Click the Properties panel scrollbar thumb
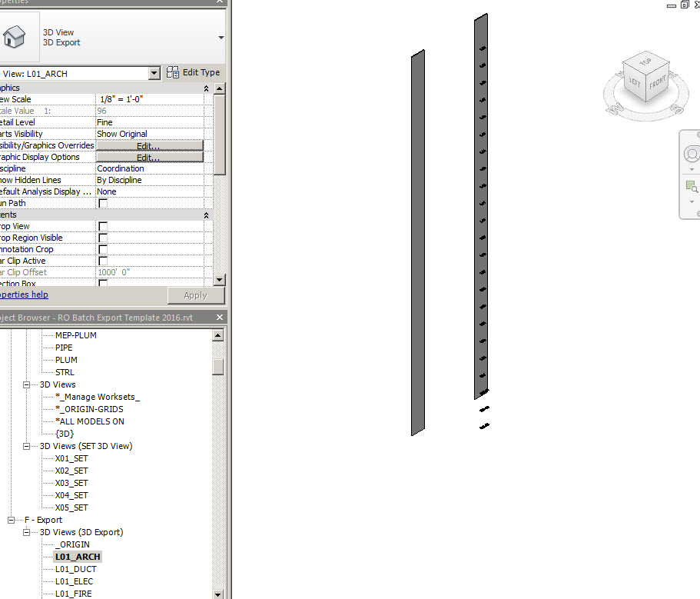 [x=219, y=134]
